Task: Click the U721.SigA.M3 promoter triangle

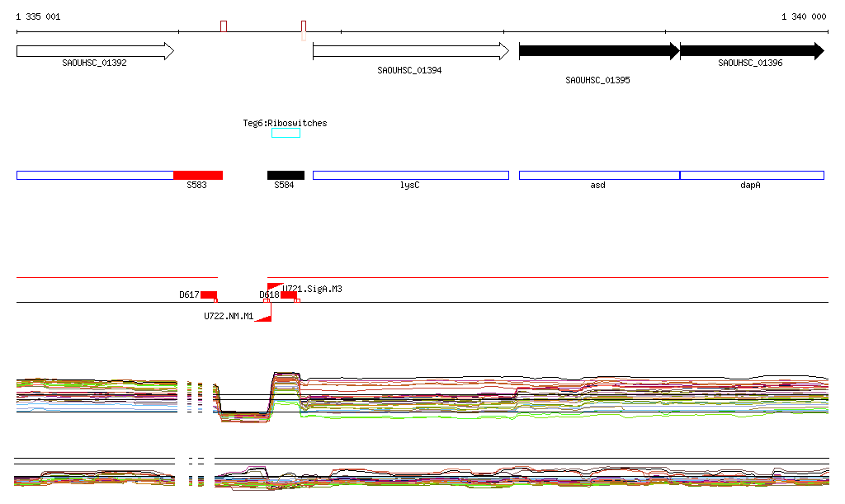Action: pyautogui.click(x=276, y=287)
